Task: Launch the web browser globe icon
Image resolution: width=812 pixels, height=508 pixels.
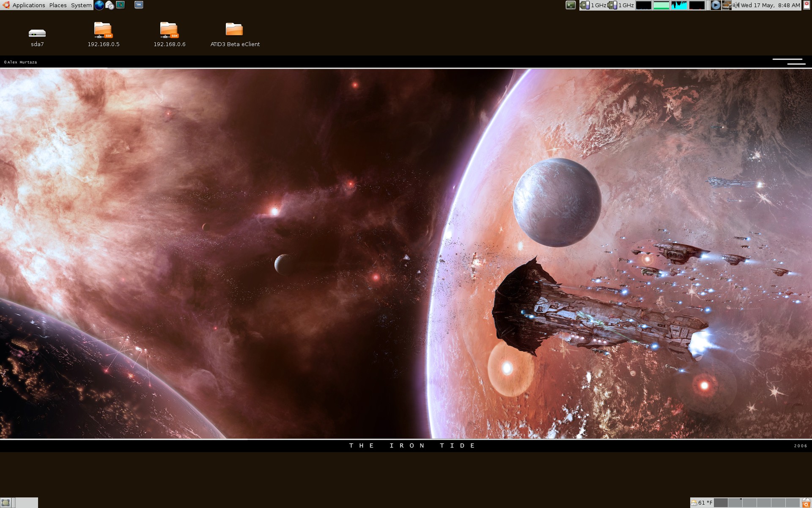Action: tap(99, 5)
